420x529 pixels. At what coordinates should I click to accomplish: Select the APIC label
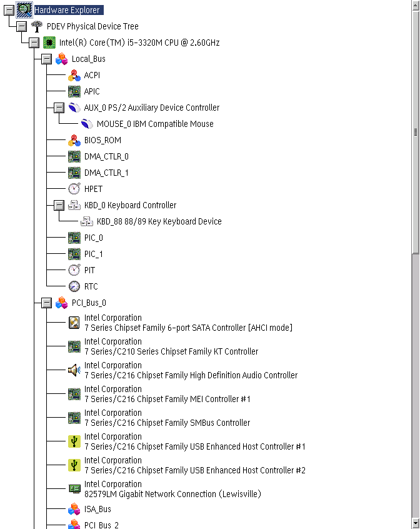(92, 91)
